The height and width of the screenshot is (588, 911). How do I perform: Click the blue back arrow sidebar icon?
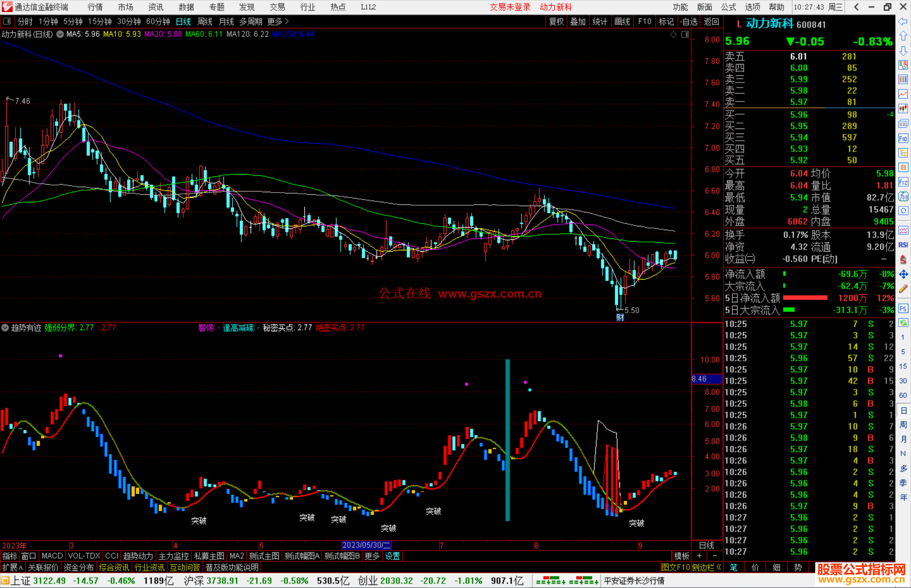tap(903, 21)
